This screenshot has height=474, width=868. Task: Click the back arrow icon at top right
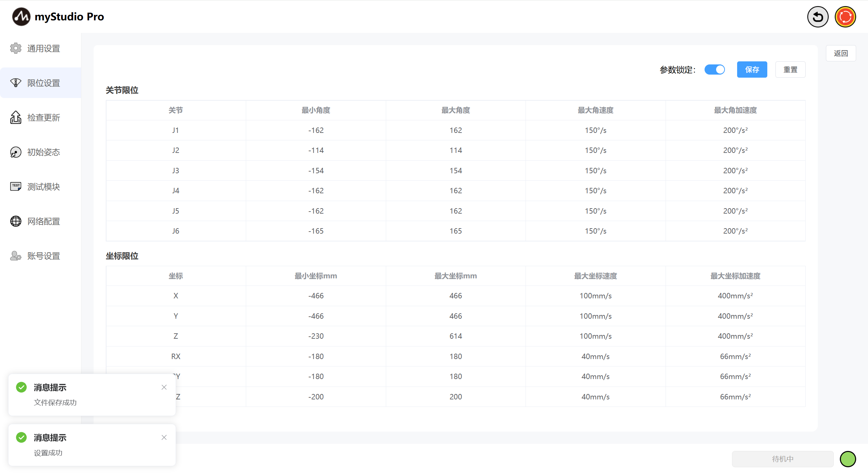pos(817,17)
